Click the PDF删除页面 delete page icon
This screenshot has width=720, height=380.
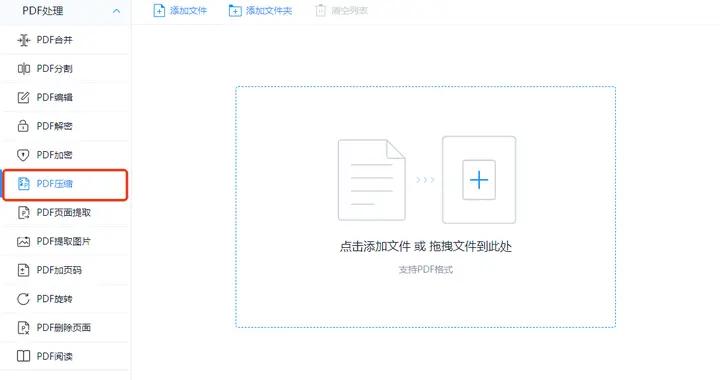(x=23, y=328)
